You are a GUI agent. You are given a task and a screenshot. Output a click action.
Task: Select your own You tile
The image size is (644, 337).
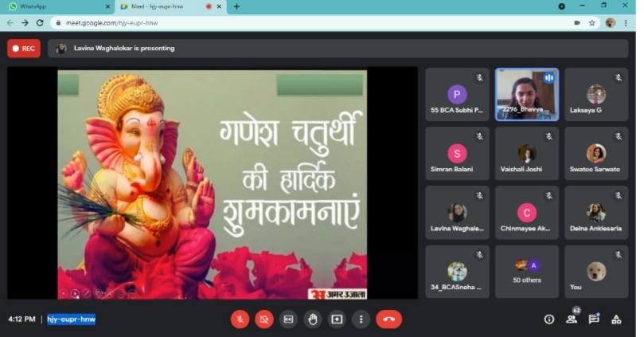point(596,272)
